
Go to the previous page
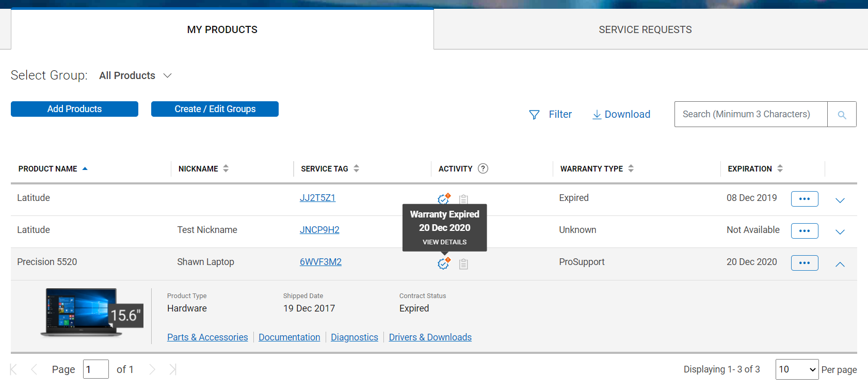pyautogui.click(x=34, y=369)
